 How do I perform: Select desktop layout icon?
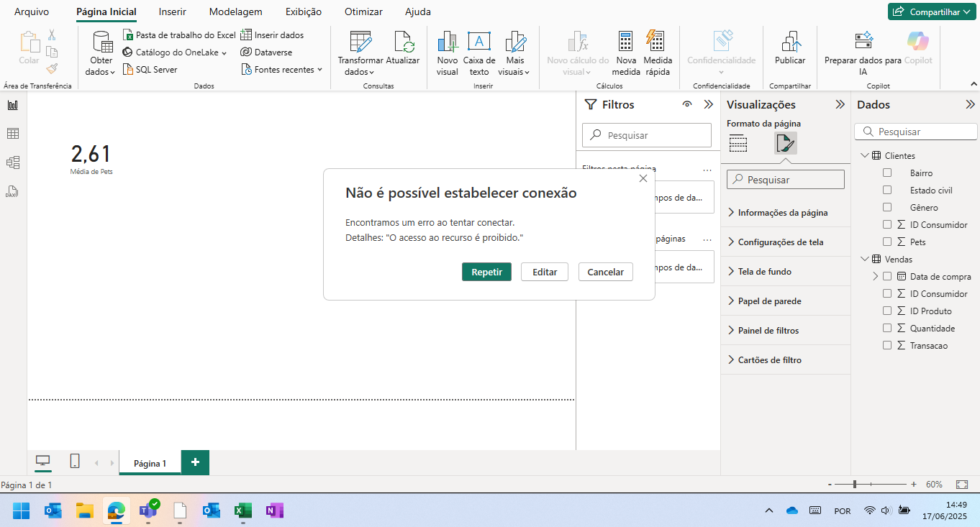click(x=43, y=462)
